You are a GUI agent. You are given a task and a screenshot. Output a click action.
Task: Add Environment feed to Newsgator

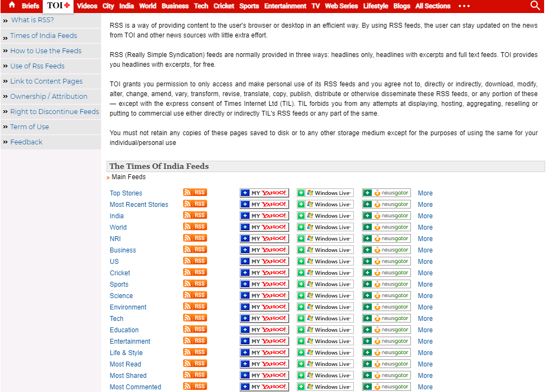386,307
